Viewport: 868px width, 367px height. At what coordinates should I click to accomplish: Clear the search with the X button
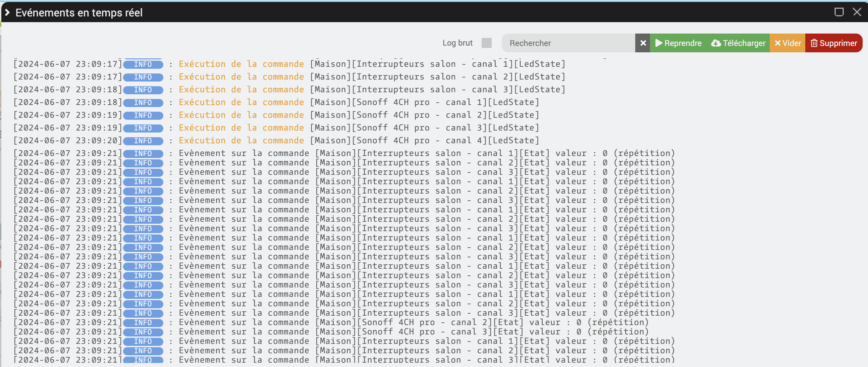[x=643, y=43]
